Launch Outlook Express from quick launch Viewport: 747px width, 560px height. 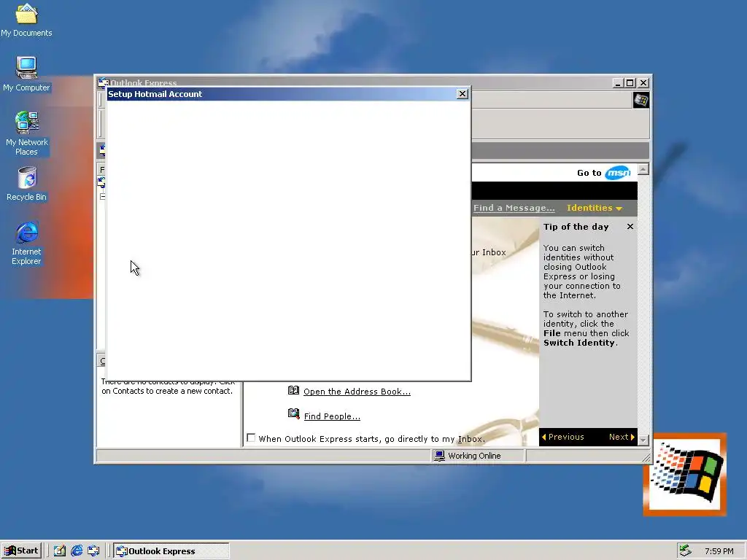coord(93,551)
